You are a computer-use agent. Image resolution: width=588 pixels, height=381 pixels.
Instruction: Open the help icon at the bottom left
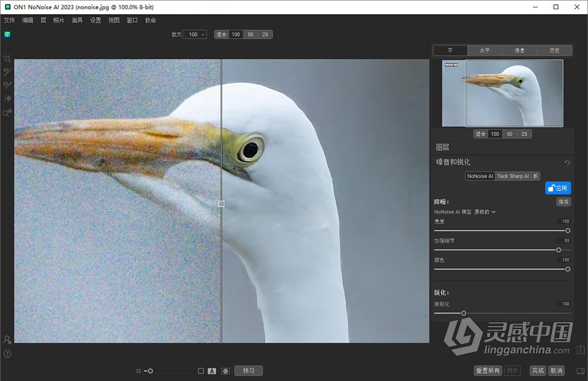coord(7,353)
